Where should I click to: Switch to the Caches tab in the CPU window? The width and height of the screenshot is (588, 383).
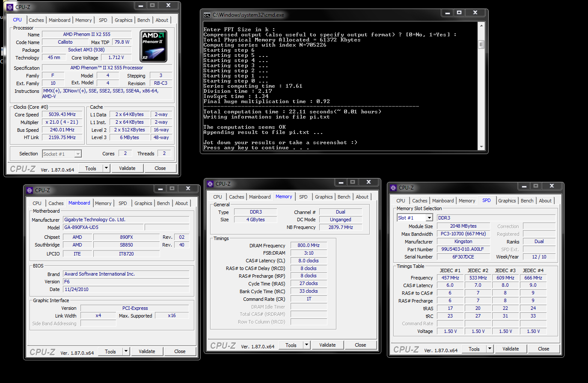(x=36, y=20)
